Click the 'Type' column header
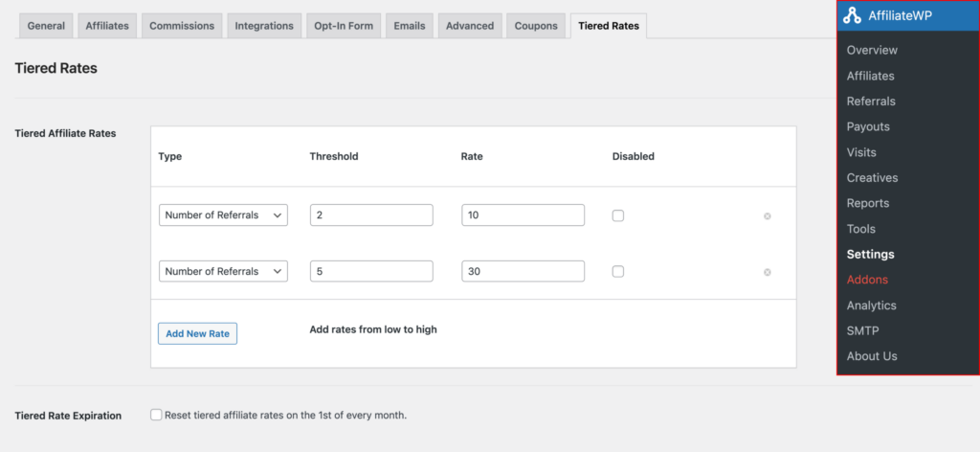Viewport: 980px width, 452px height. [170, 156]
